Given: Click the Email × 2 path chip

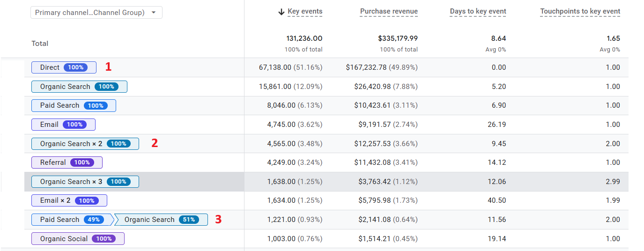Looking at the screenshot, I should (69, 200).
